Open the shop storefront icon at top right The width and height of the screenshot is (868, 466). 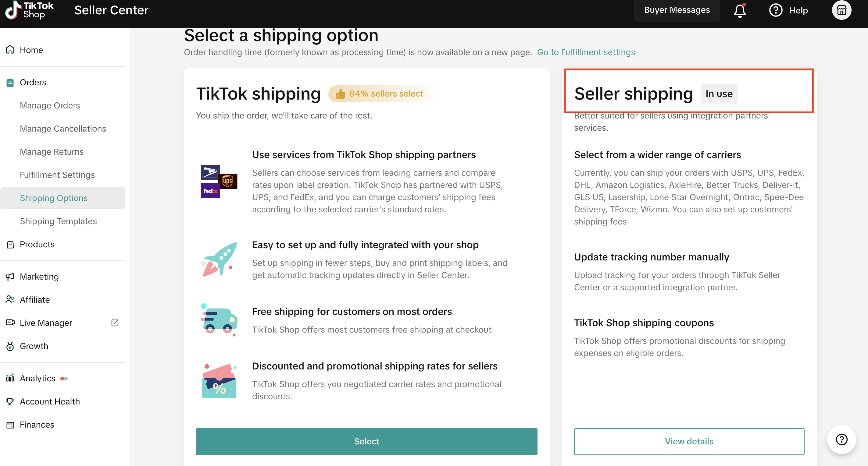(841, 10)
